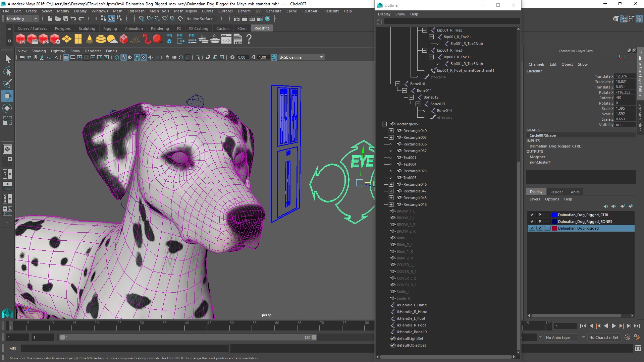Toggle textured display in viewport toolbar
644x362 pixels.
click(x=144, y=57)
